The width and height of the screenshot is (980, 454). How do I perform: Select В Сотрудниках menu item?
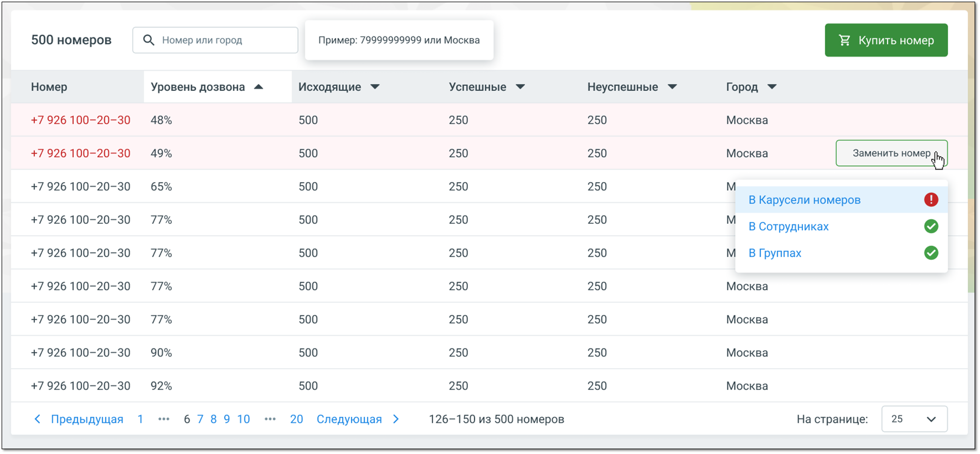pyautogui.click(x=842, y=226)
